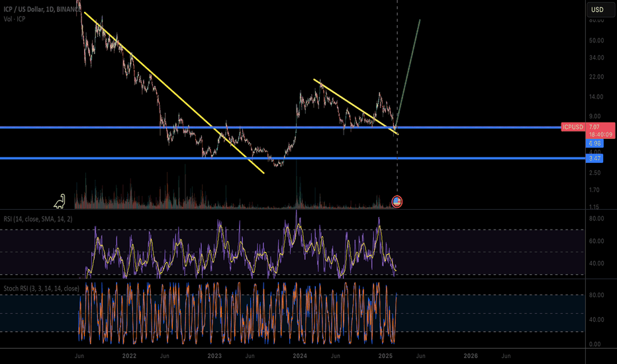Click the 6.98 blue horizontal line price tag
Image resolution: width=617 pixels, height=364 pixels.
coord(594,143)
